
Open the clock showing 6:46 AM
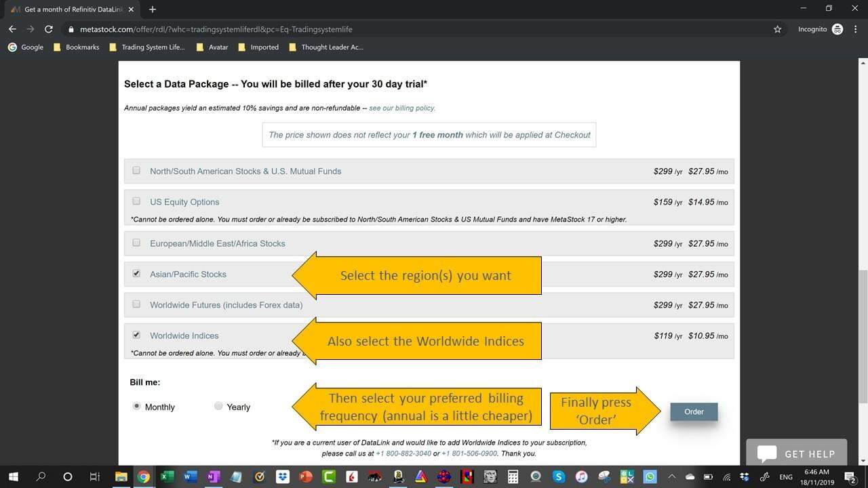(x=816, y=476)
